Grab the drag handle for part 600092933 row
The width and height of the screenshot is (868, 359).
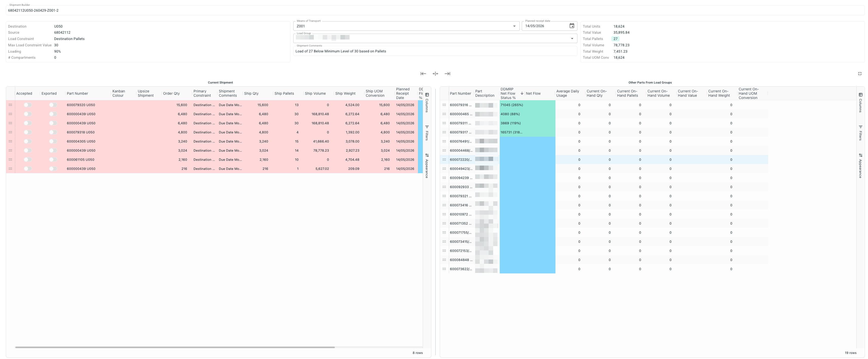click(x=444, y=187)
